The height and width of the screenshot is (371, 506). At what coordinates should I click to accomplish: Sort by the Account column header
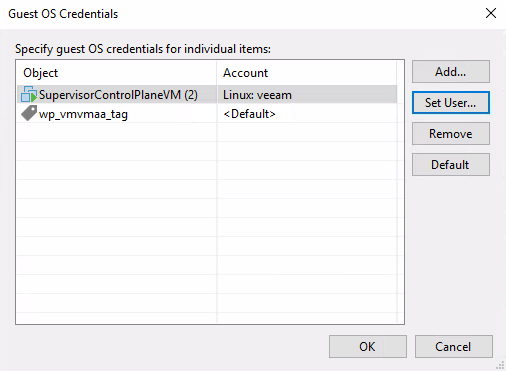[307, 73]
